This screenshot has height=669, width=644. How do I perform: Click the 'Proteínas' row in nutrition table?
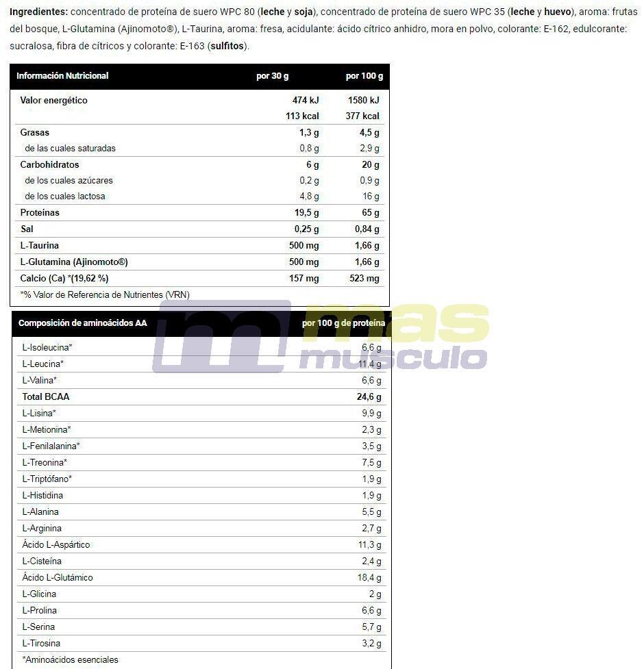click(200, 212)
